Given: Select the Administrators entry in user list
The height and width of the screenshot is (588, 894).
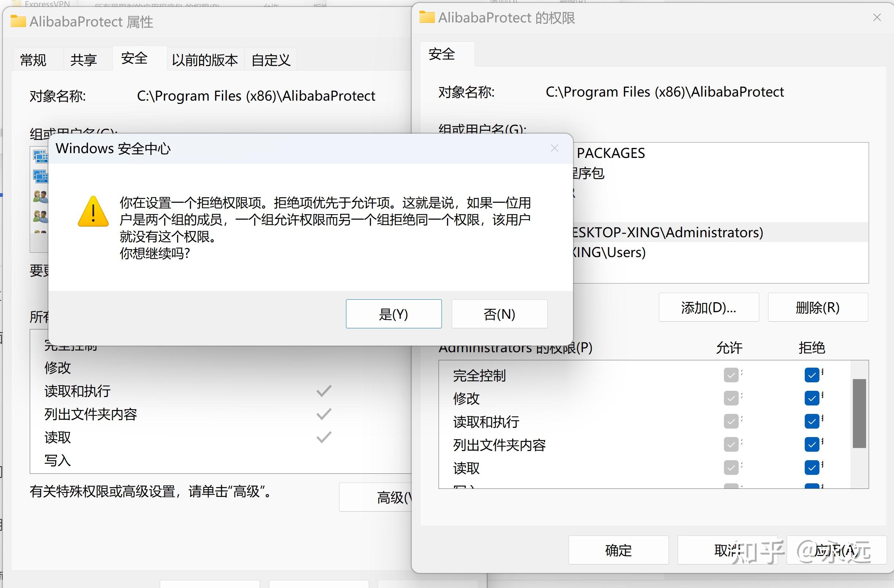Looking at the screenshot, I should click(x=721, y=232).
